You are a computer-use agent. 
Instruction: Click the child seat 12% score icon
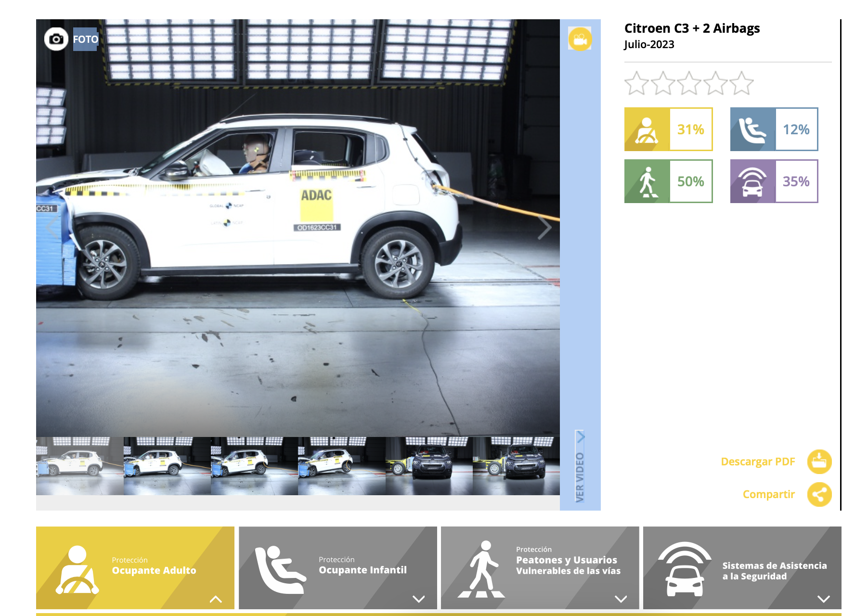coord(752,129)
